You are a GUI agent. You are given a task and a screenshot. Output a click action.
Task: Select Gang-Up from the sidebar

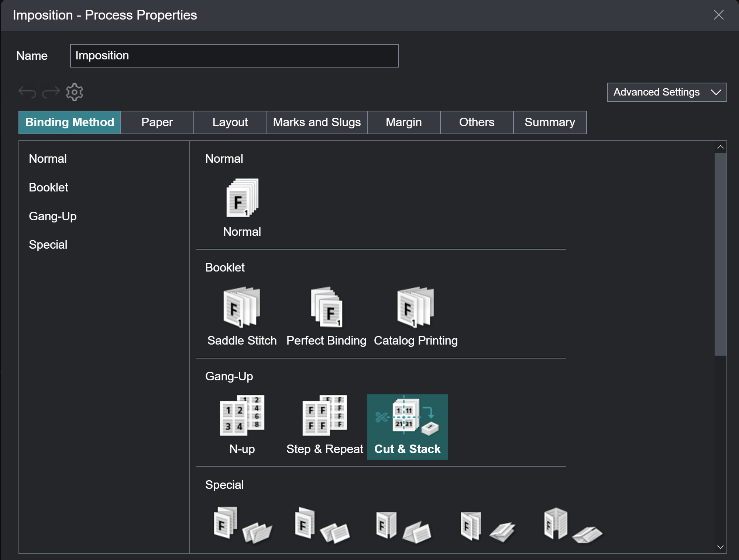52,216
